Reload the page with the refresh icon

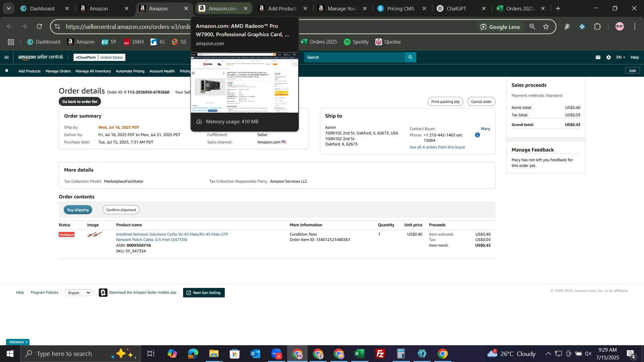pos(40,26)
